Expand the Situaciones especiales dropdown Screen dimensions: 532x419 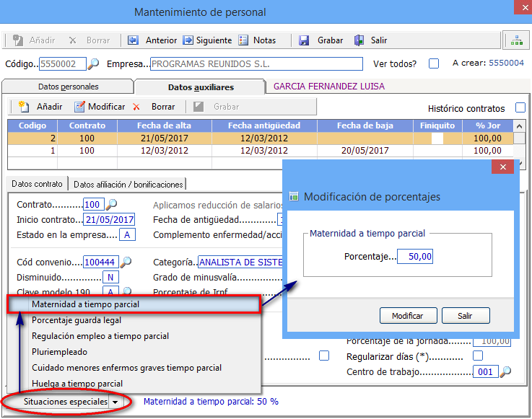(x=114, y=402)
